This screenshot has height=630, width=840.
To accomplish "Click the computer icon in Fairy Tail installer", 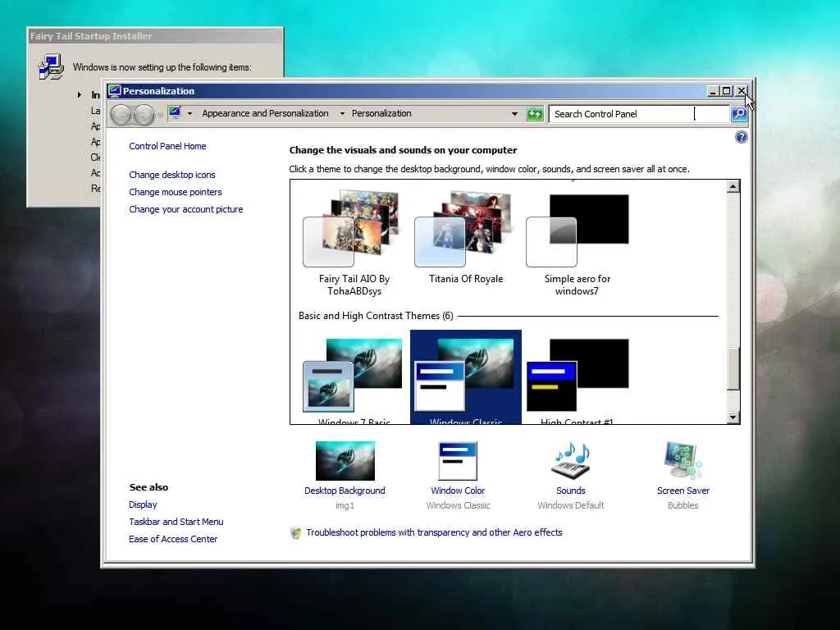I will point(52,67).
